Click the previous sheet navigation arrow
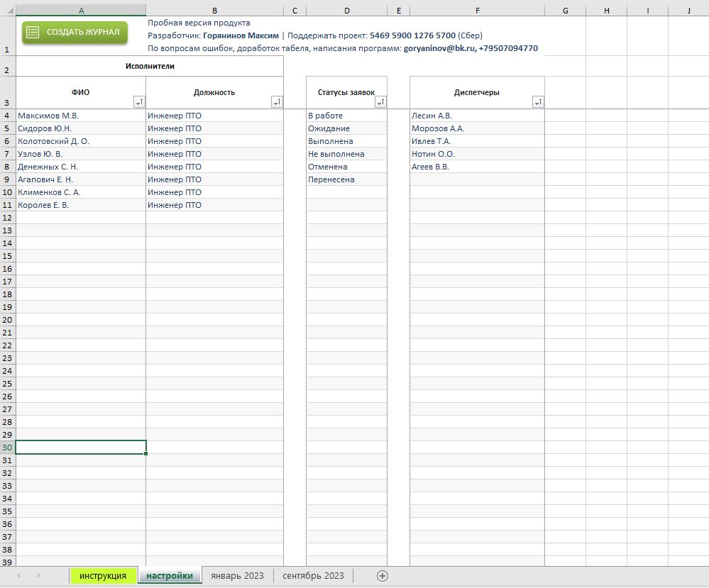Screen dimensions: 709x588 (x=18, y=576)
